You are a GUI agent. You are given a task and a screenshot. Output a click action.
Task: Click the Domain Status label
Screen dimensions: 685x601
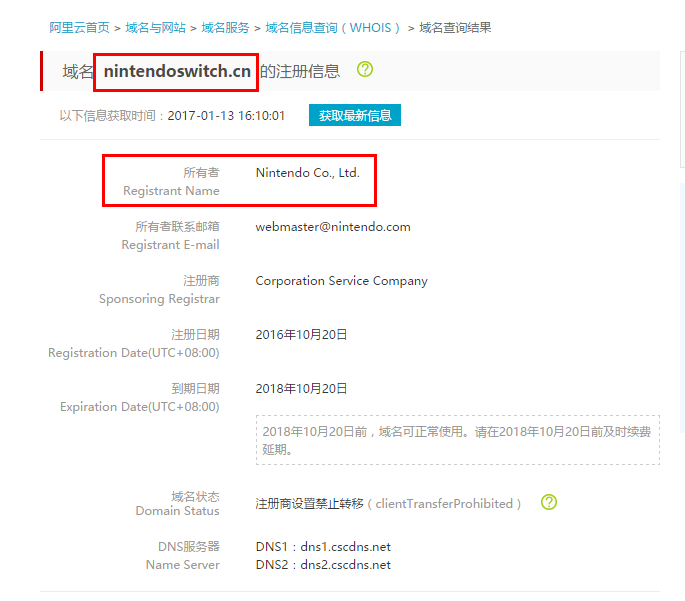point(177,511)
